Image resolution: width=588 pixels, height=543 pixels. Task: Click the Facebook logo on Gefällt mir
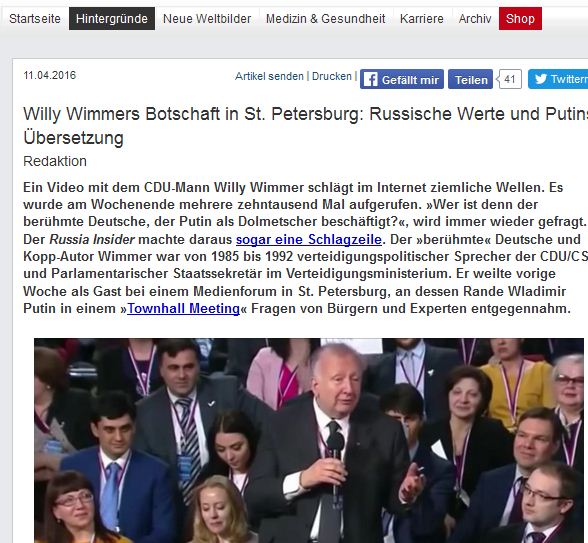tap(370, 80)
